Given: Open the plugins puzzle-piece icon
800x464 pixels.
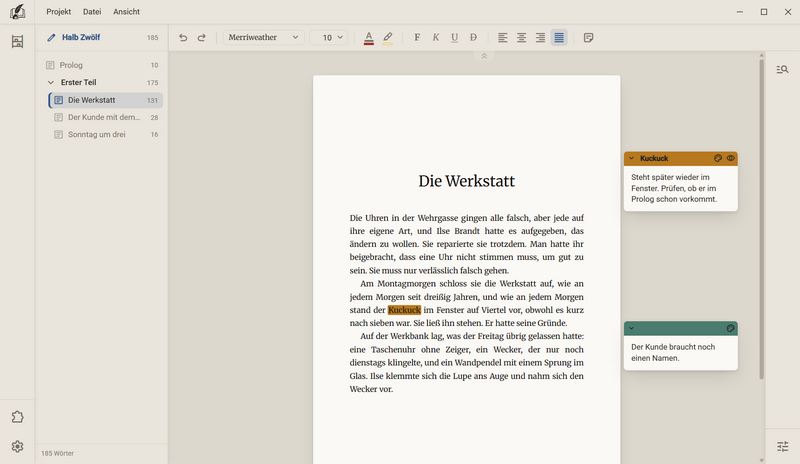Looking at the screenshot, I should (17, 417).
